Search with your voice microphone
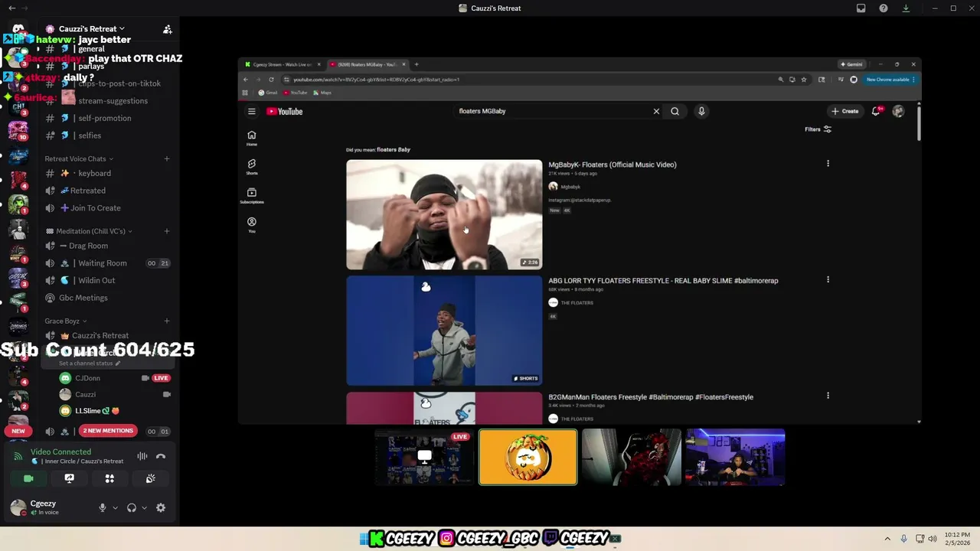Screen dimensions: 980x551 (x=701, y=111)
